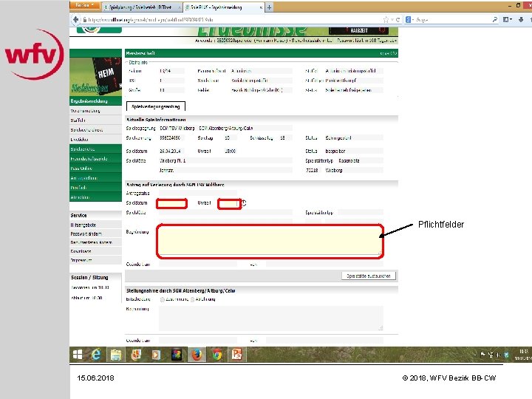Screen dimensions: 532x399
Task: Open Ergebnismeldung in the sidebar
Action: [95, 101]
